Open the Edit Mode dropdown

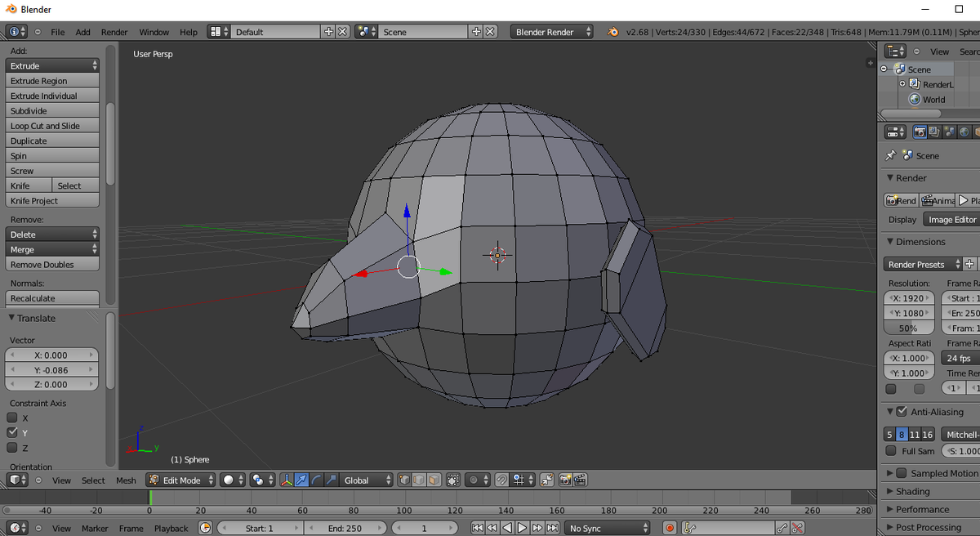[x=180, y=480]
